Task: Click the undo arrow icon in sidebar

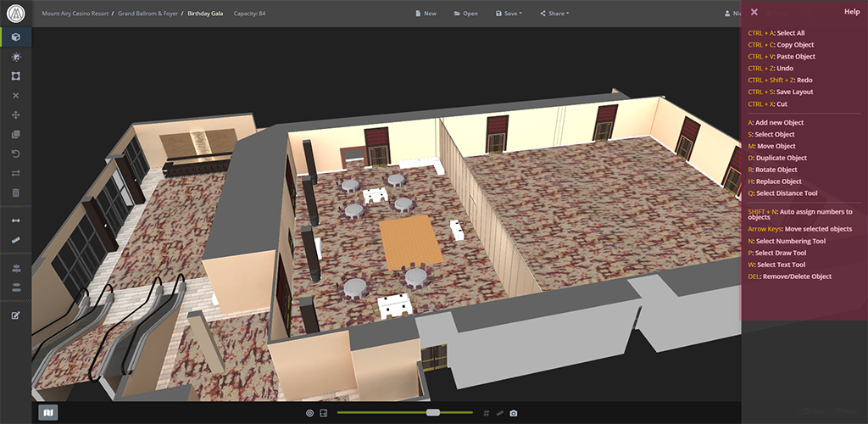Action: pyautogui.click(x=16, y=153)
